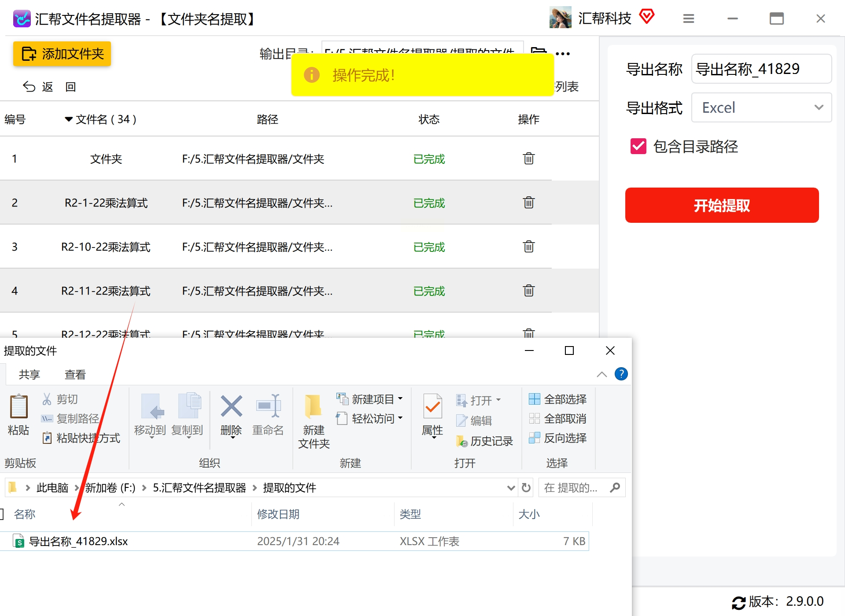Image resolution: width=845 pixels, height=616 pixels.
Task: Sort files by 名称 column
Action: pyautogui.click(x=25, y=514)
